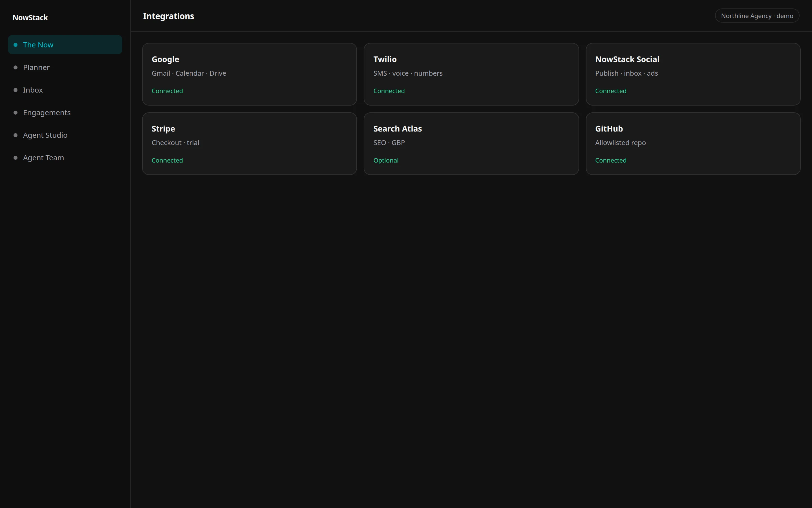Click Connected status on Stripe card
The image size is (812, 508).
pos(167,160)
